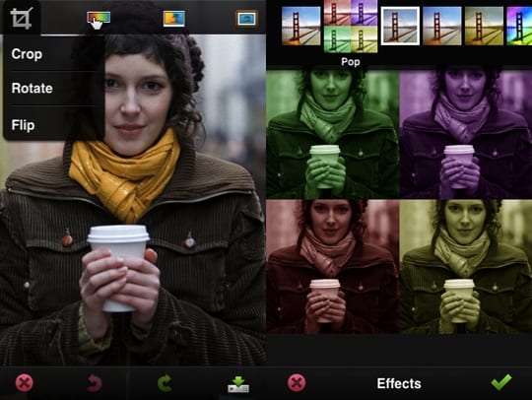Redo edit with green arrow
This screenshot has width=532, height=400.
pyautogui.click(x=165, y=383)
